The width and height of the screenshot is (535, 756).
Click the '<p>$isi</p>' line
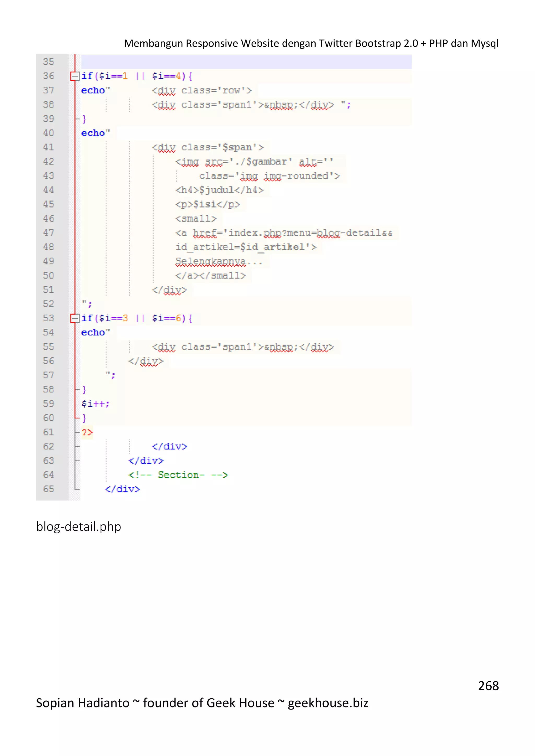coord(207,204)
